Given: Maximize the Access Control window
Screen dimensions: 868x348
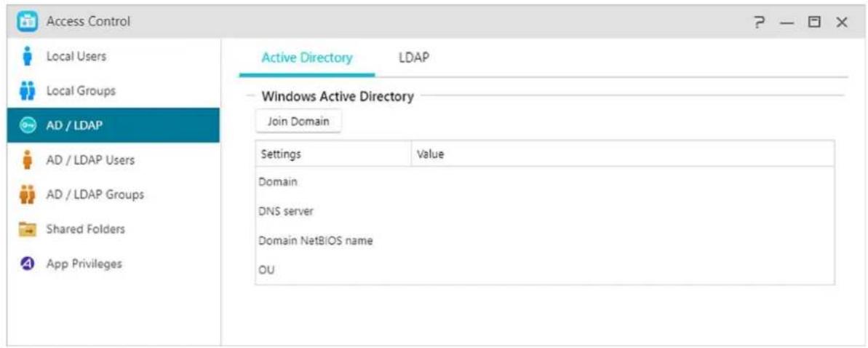Looking at the screenshot, I should point(813,22).
